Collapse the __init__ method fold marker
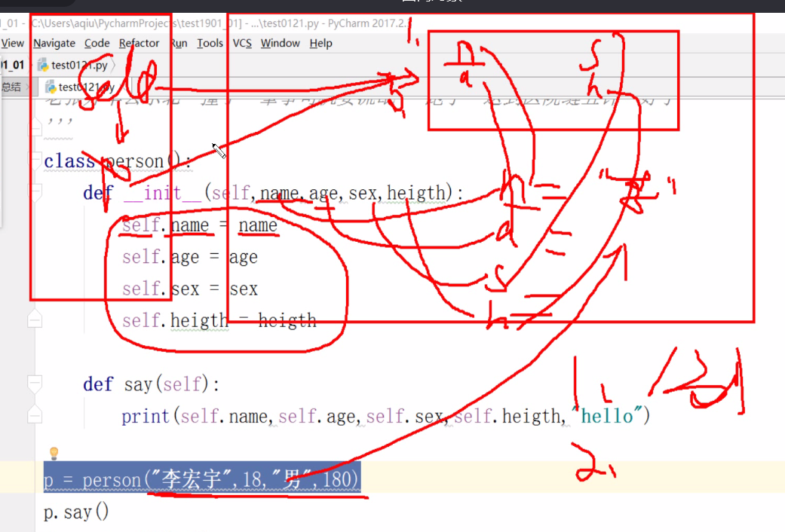The image size is (785, 532). [x=35, y=192]
